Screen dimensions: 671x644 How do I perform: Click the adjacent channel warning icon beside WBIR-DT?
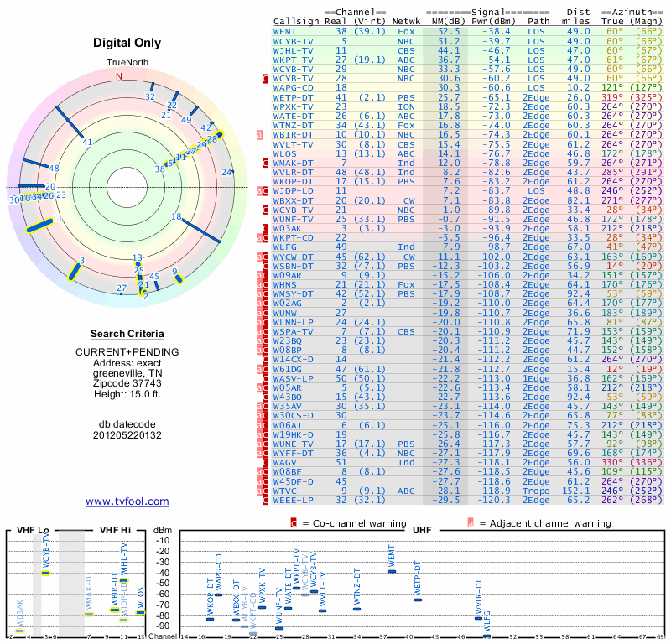(260, 134)
